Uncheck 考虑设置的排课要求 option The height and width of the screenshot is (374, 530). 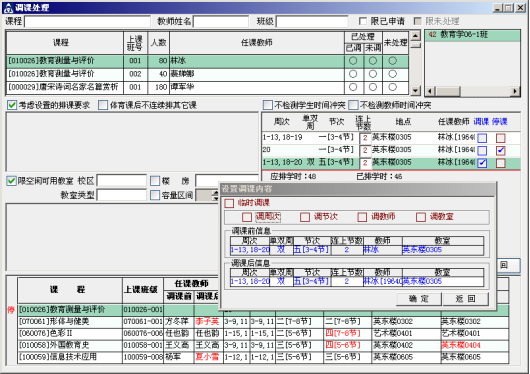[x=12, y=105]
